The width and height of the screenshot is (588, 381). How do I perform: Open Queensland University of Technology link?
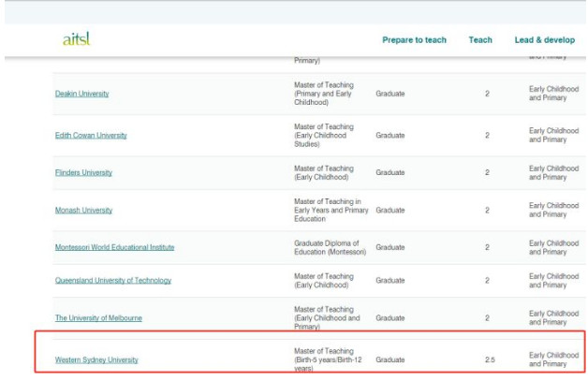(x=113, y=281)
